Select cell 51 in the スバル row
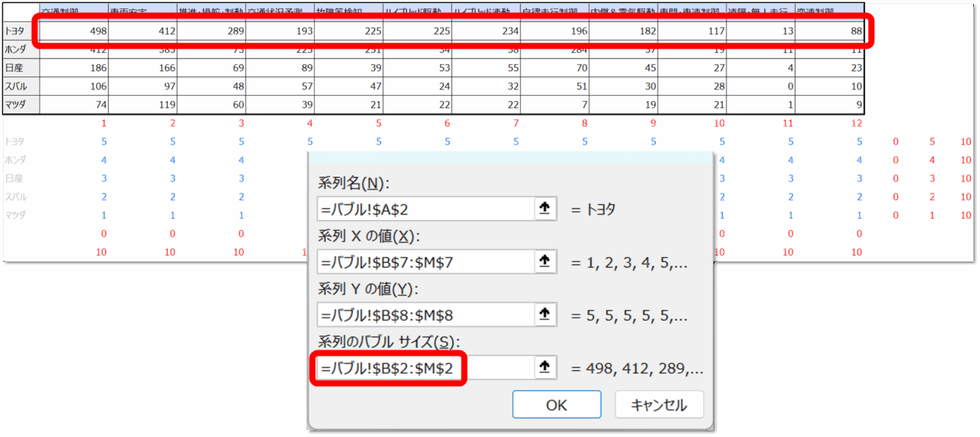This screenshot has width=980, height=437. coord(555,86)
